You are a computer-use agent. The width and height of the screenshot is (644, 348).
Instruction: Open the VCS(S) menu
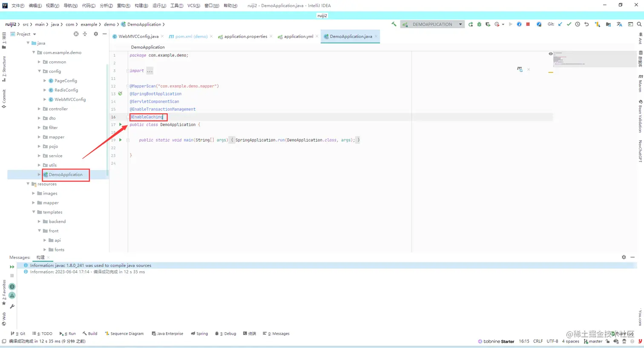pyautogui.click(x=194, y=6)
